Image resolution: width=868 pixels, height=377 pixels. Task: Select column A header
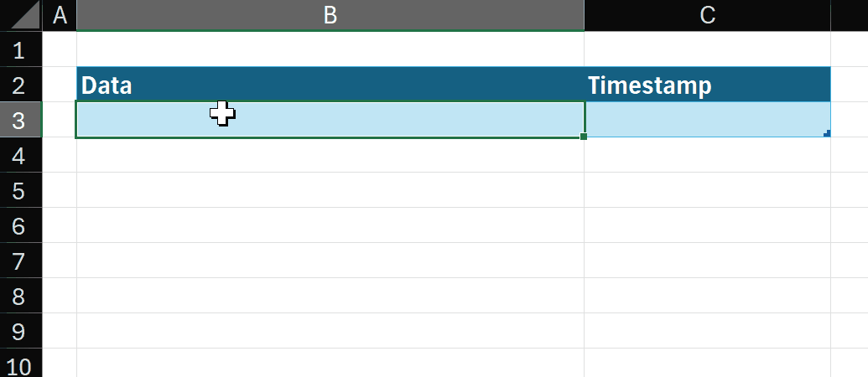click(59, 15)
